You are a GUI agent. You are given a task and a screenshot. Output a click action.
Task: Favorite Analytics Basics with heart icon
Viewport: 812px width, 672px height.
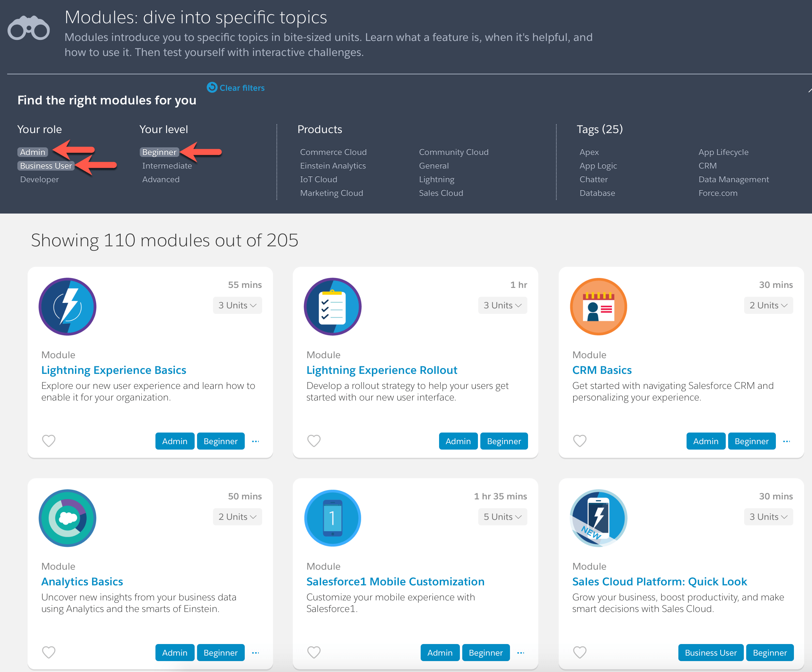tap(49, 652)
